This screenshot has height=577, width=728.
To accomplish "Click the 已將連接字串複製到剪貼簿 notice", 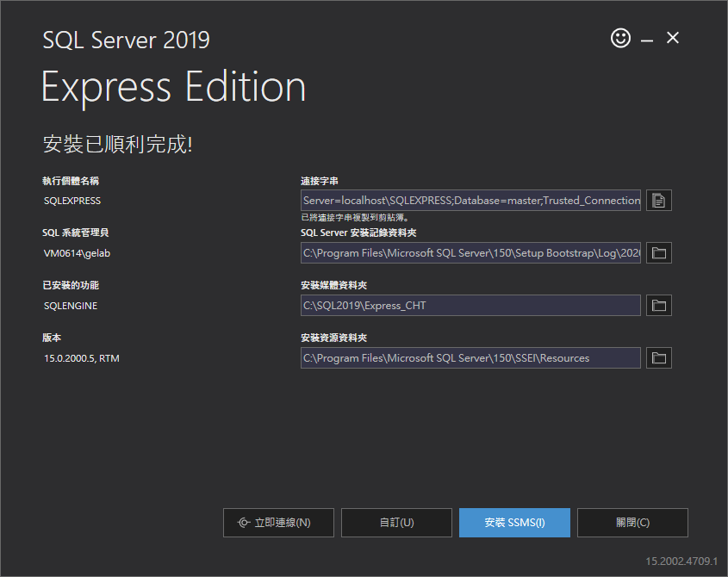I will tap(355, 217).
